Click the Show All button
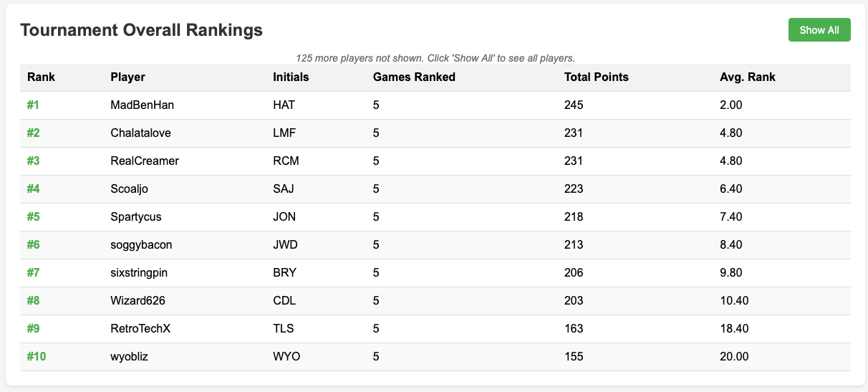Viewport: 868px width, 392px height. pos(819,30)
